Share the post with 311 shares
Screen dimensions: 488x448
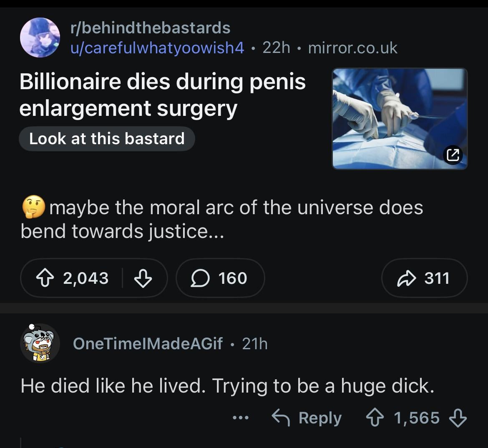[424, 278]
